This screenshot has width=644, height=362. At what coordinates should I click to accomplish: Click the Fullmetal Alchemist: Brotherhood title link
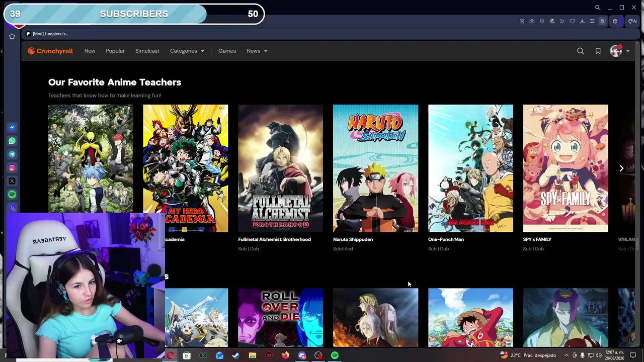[274, 239]
